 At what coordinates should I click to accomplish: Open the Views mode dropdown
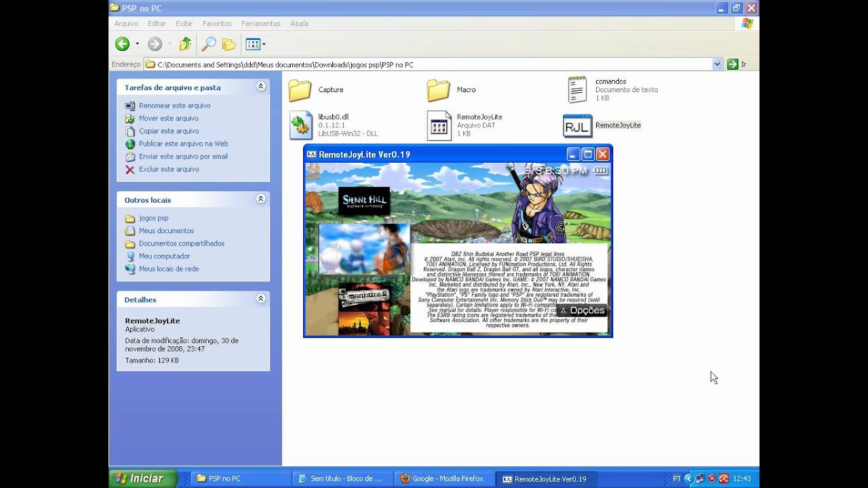[255, 44]
